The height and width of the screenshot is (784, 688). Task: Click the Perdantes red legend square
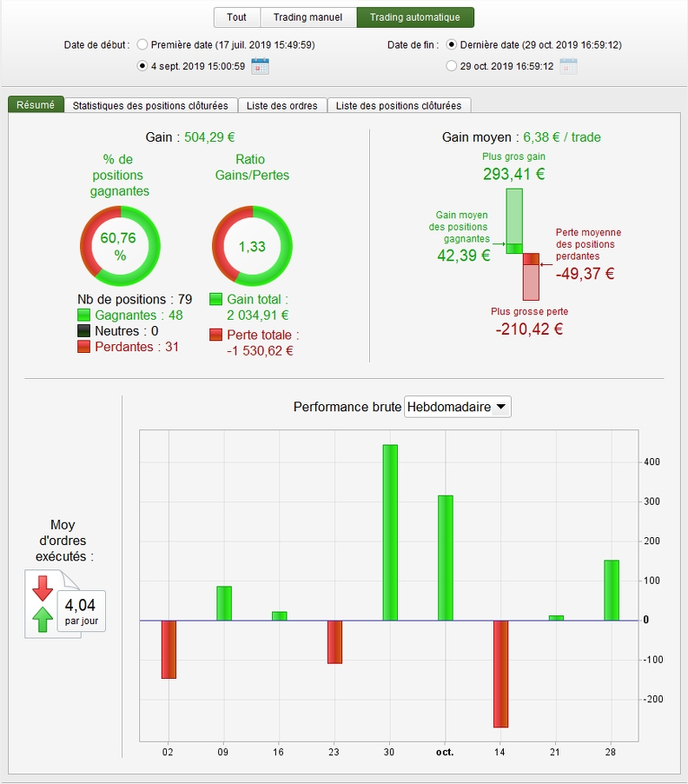click(x=84, y=347)
